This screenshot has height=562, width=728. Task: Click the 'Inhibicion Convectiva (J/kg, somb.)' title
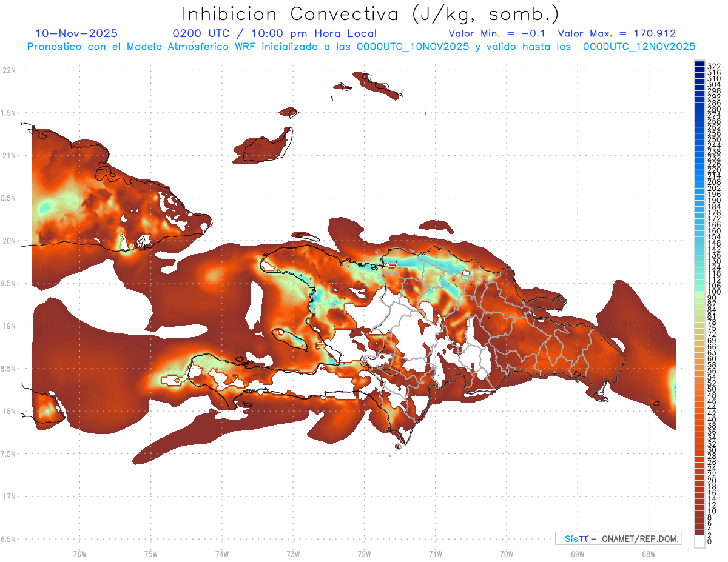pos(370,14)
